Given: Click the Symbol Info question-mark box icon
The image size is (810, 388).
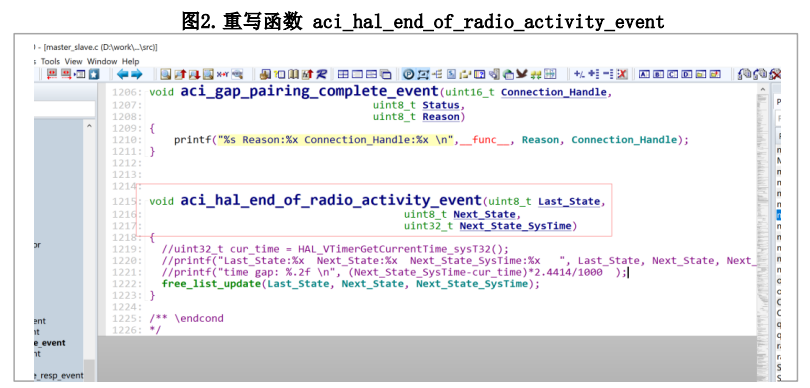Looking at the screenshot, I should (279, 74).
